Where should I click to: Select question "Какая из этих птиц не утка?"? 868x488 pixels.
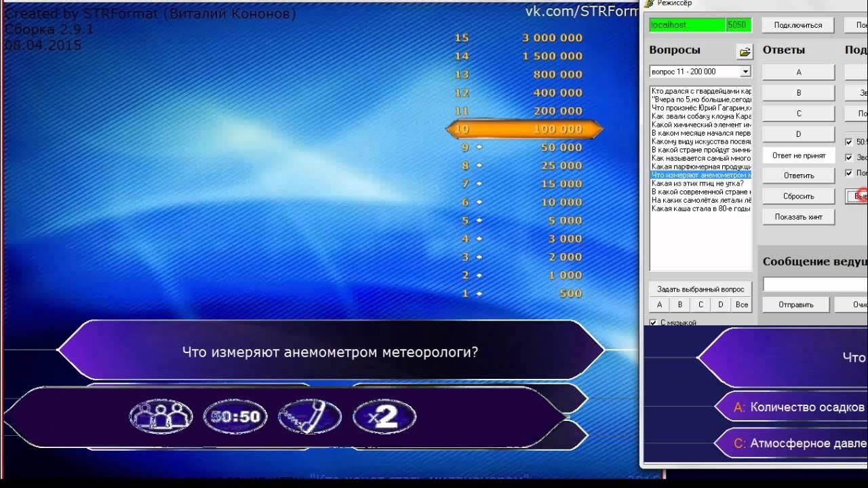point(701,184)
